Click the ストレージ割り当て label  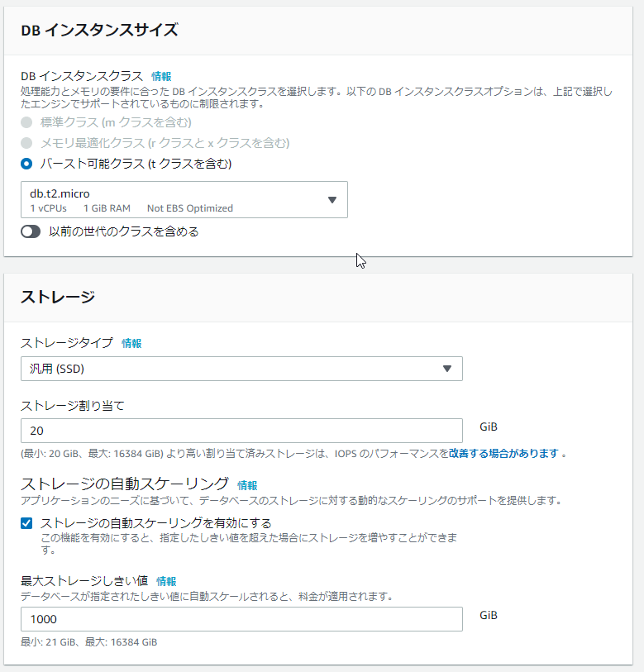pos(73,405)
